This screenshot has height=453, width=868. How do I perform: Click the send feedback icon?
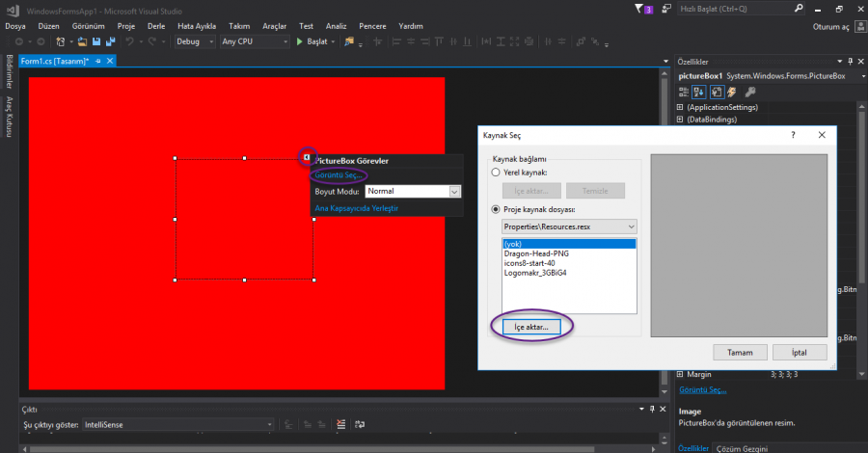click(x=666, y=9)
